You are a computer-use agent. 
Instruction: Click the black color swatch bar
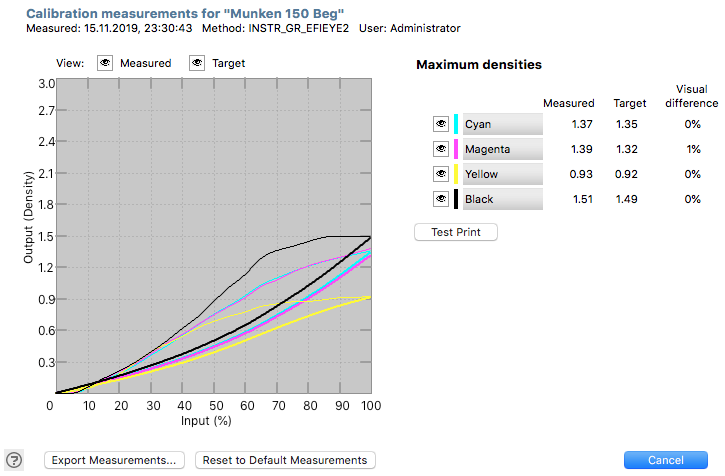[x=456, y=199]
